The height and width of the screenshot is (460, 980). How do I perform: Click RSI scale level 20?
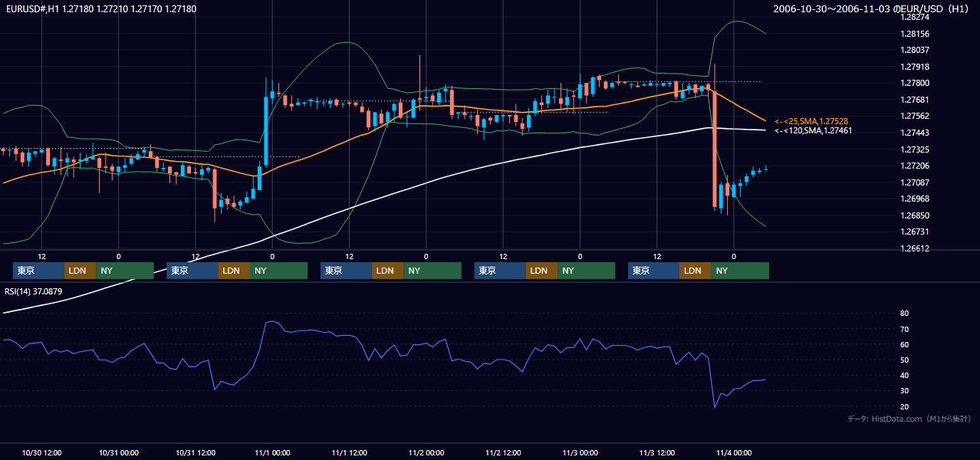904,406
